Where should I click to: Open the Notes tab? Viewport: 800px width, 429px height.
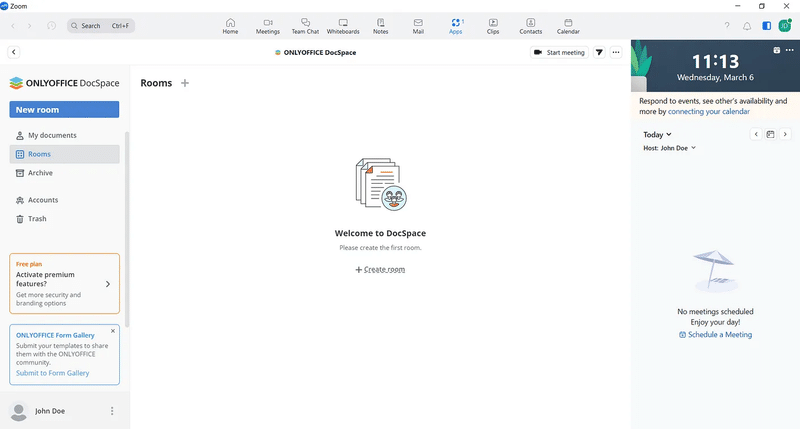pyautogui.click(x=381, y=26)
